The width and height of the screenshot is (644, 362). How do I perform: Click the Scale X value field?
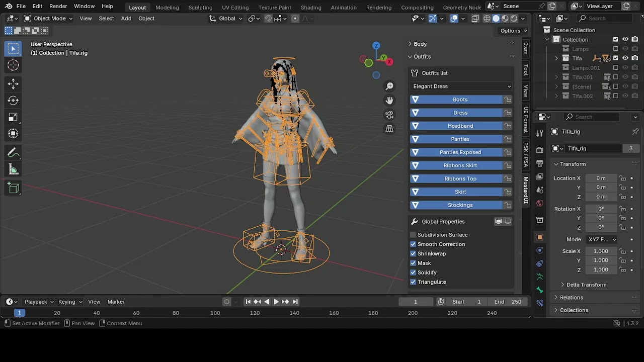pyautogui.click(x=601, y=251)
